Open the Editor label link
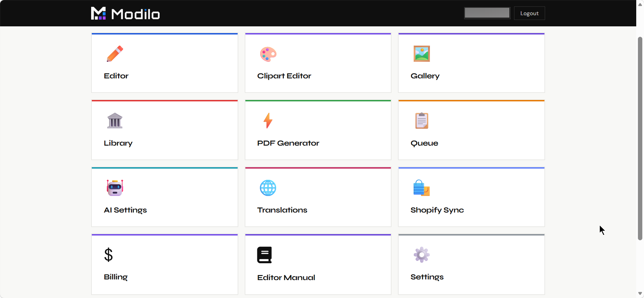The image size is (644, 298). [116, 76]
